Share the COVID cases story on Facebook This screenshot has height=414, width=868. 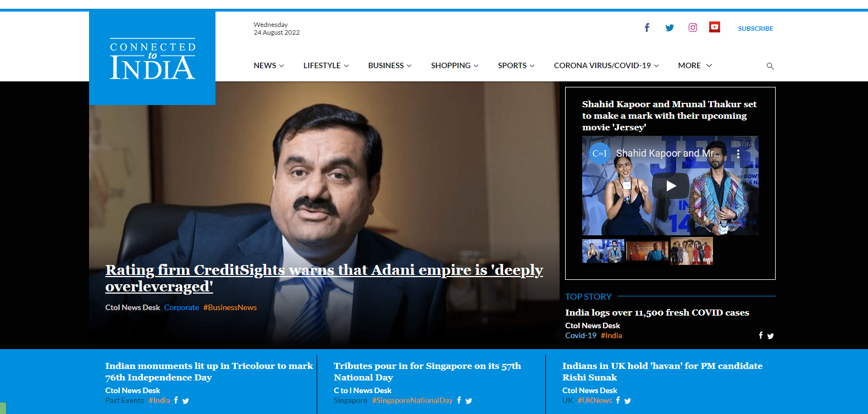point(761,335)
